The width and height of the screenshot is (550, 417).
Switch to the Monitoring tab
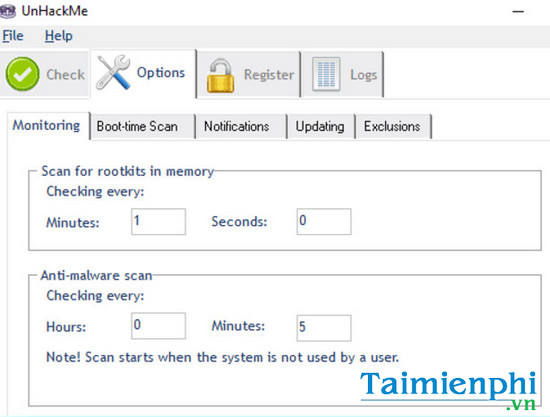coord(47,126)
